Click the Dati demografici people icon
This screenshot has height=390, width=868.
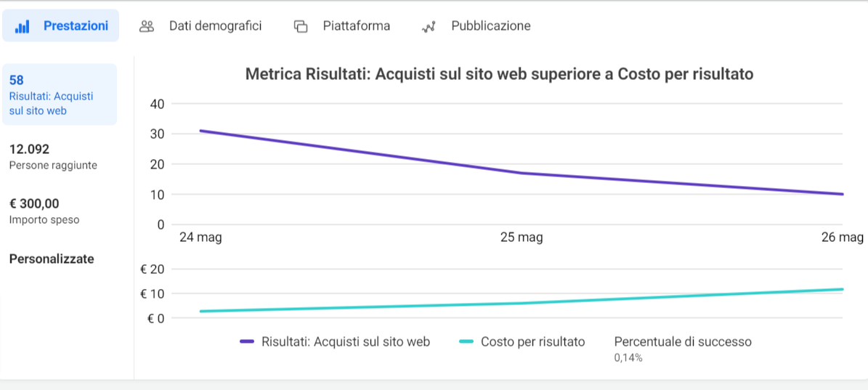click(147, 26)
